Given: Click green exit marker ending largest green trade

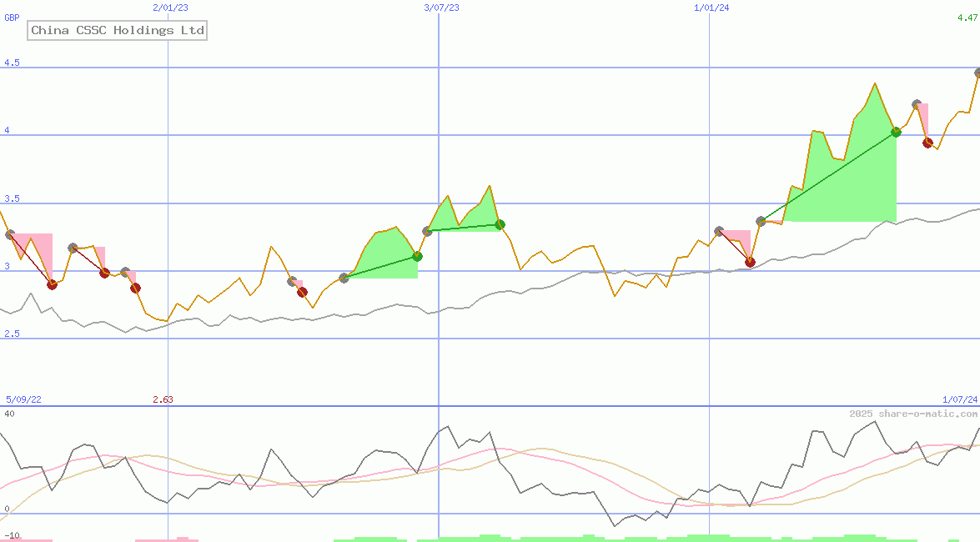Looking at the screenshot, I should pos(897,132).
